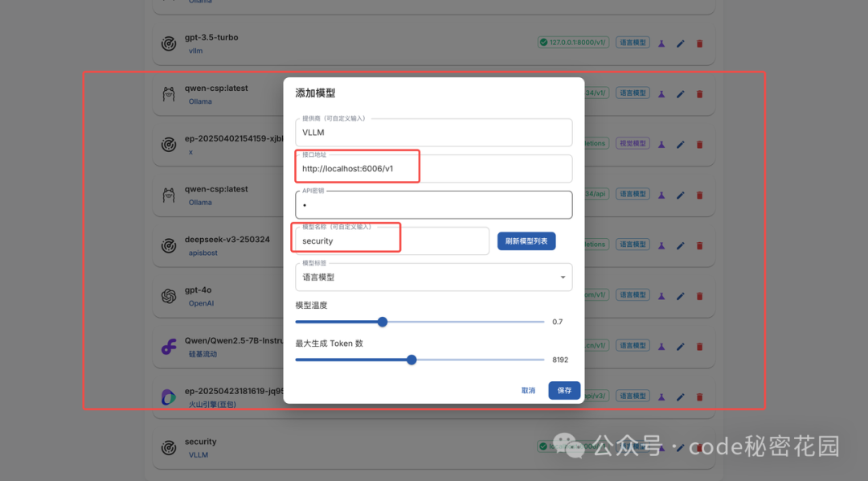Click the gpt-4o model name
Image resolution: width=868 pixels, height=481 pixels.
pyautogui.click(x=199, y=290)
